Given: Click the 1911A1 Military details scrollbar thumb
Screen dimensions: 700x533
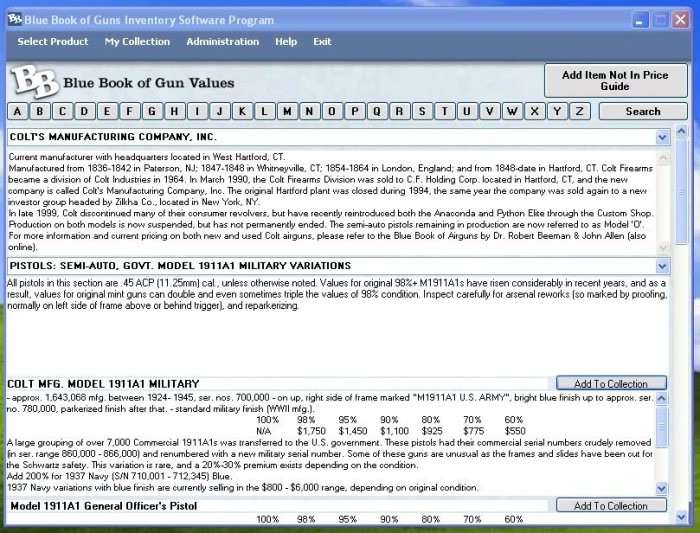Looking at the screenshot, I should [x=662, y=427].
